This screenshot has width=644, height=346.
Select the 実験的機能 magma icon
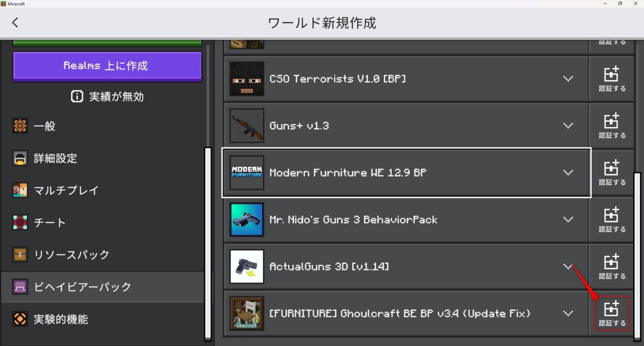(20, 319)
